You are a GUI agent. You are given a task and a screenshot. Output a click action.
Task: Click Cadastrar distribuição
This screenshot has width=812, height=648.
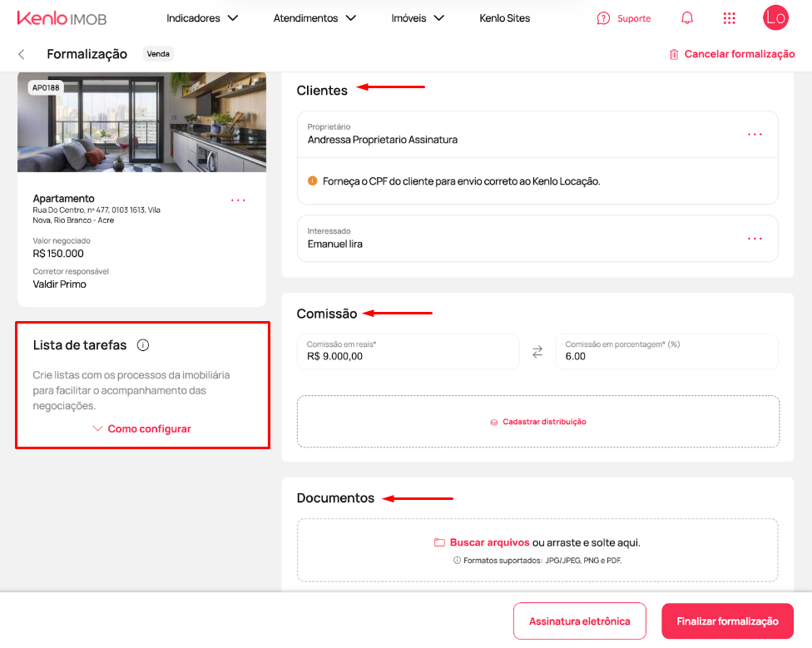click(x=544, y=422)
